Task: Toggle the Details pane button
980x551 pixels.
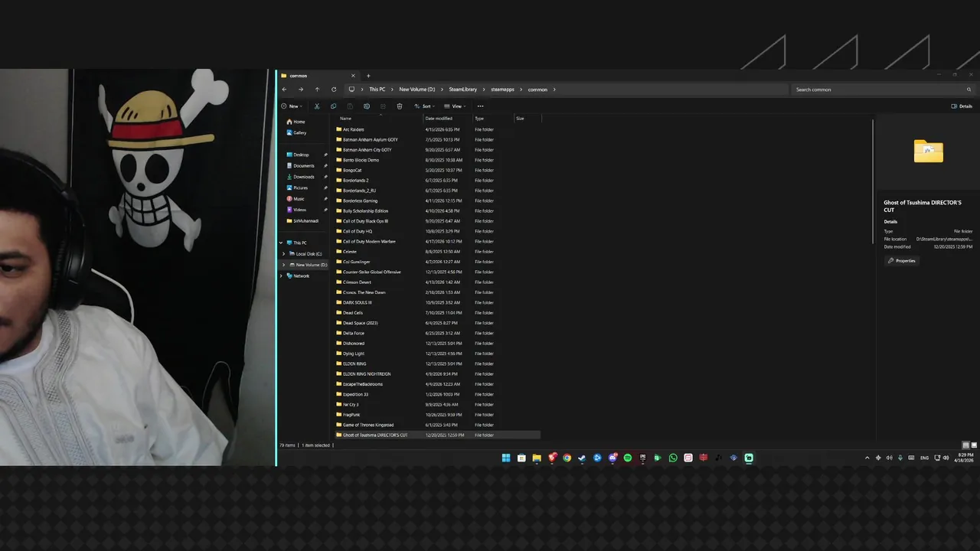Action: coord(962,106)
